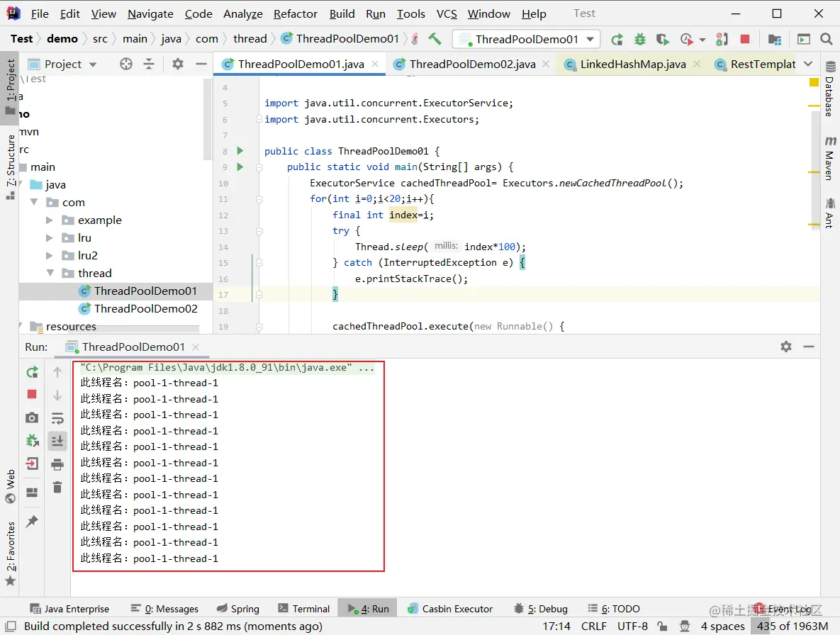Toggle the Structure side panel
Viewport: 840px width, 635px height.
[x=10, y=167]
